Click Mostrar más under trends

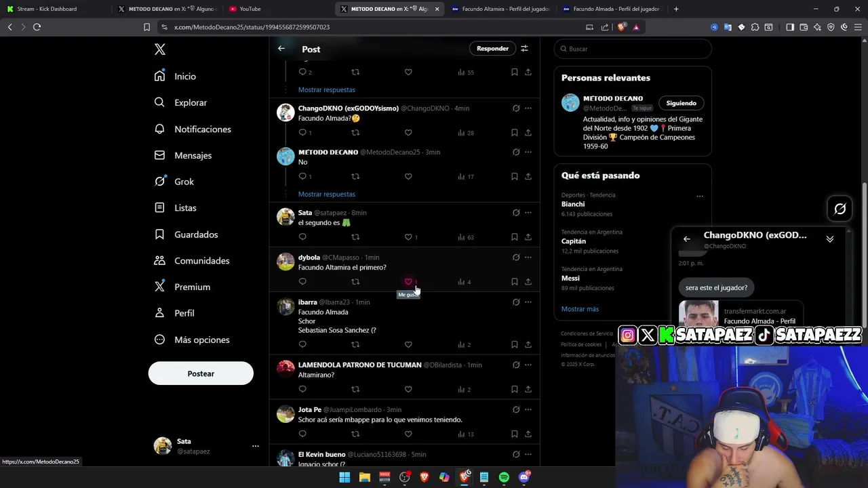pyautogui.click(x=580, y=309)
